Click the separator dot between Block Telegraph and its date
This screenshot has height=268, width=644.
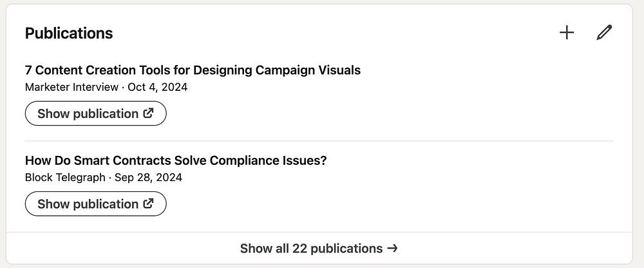tap(109, 177)
